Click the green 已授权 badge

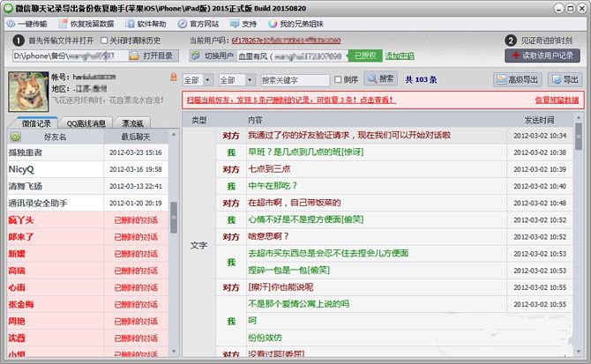click(365, 56)
